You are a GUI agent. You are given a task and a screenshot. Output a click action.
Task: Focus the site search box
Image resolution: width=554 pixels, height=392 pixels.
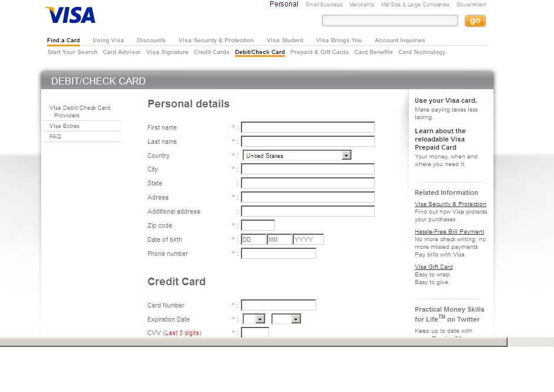tap(390, 21)
